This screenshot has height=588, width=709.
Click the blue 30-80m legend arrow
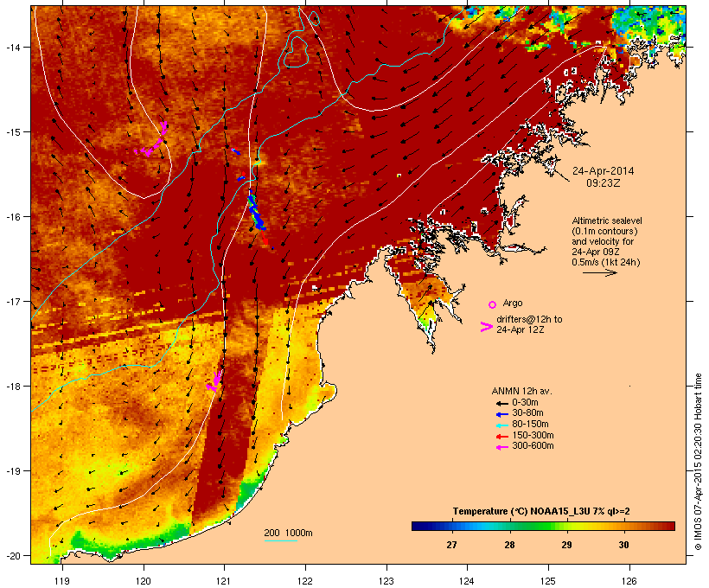click(501, 414)
